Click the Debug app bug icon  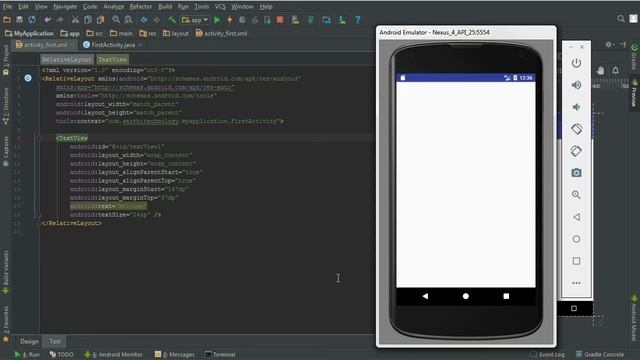pyautogui.click(x=242, y=20)
